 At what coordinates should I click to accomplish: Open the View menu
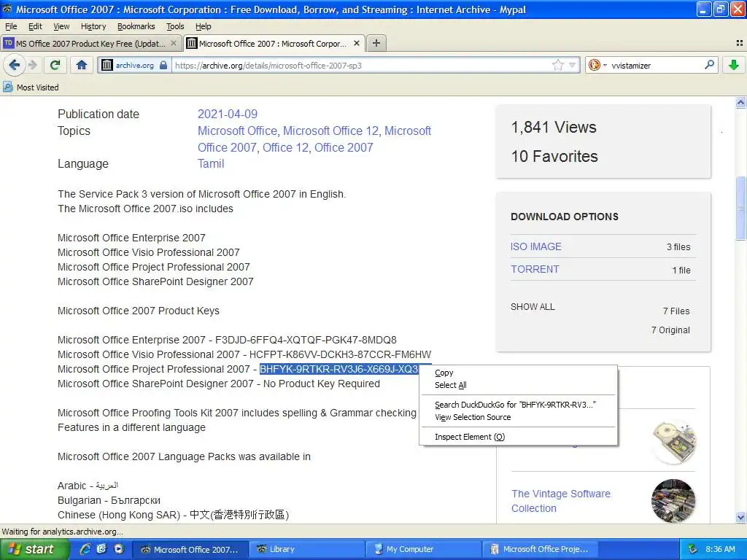[61, 26]
